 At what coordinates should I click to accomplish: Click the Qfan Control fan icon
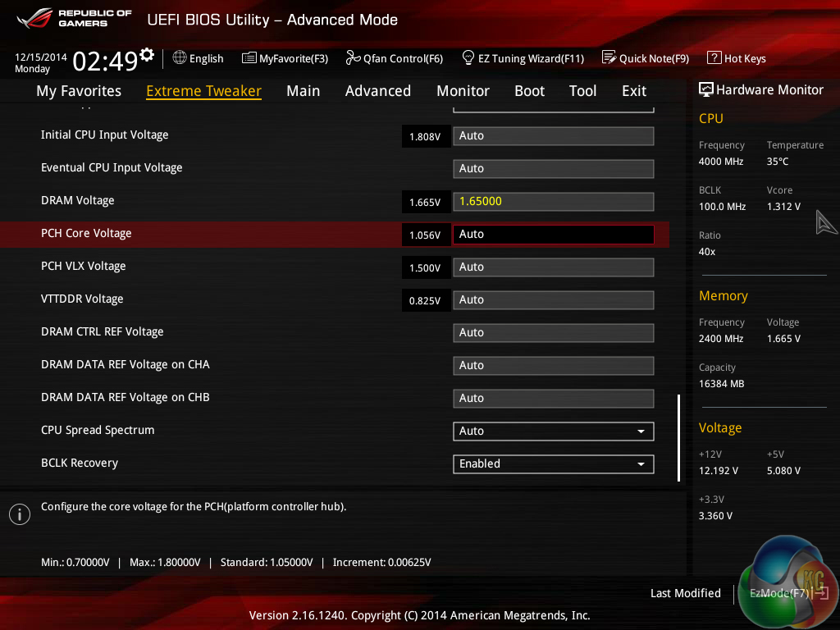[x=353, y=57]
